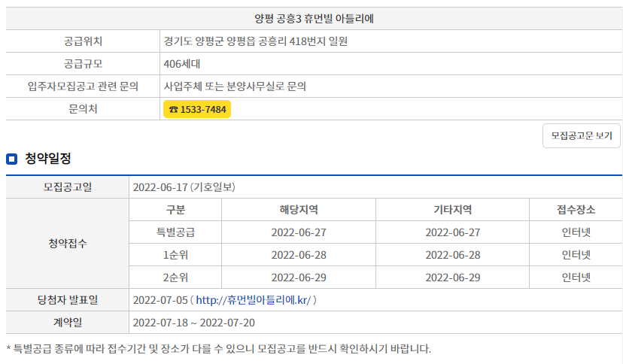The image size is (623, 364).
Task: Select the 2022-06-17 (기호일보) date
Action: pos(184,187)
